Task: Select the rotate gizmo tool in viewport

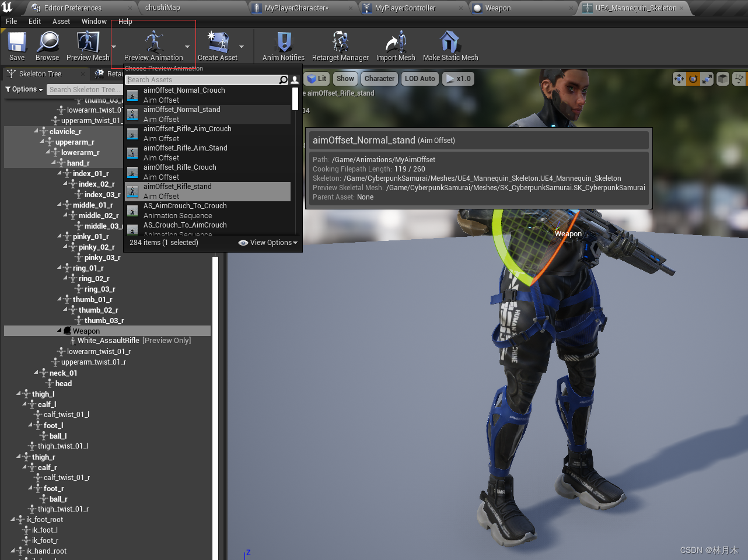Action: pyautogui.click(x=693, y=79)
